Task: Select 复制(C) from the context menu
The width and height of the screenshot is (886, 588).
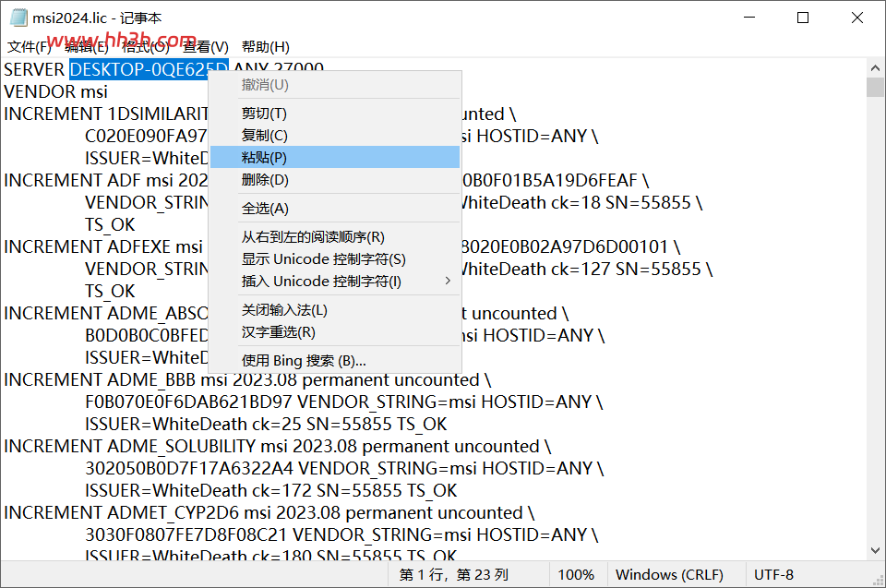Action: tap(335, 135)
